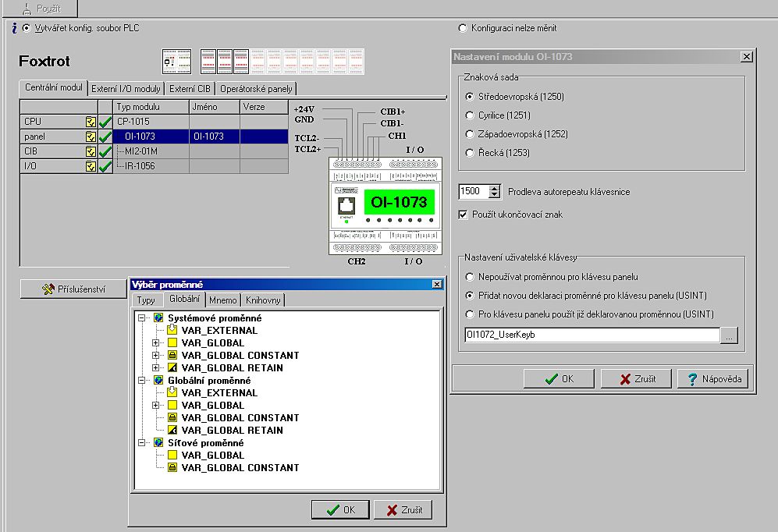This screenshot has height=532, width=778.
Task: Click the VAR_GLOBAL RETAIN icon under Globální proměnné
Action: [172, 431]
